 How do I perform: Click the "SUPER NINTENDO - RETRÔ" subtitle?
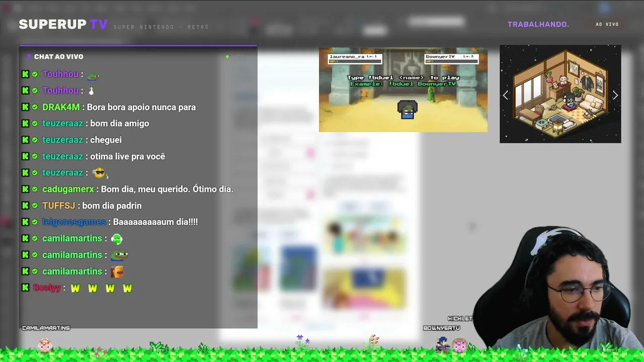tap(161, 27)
